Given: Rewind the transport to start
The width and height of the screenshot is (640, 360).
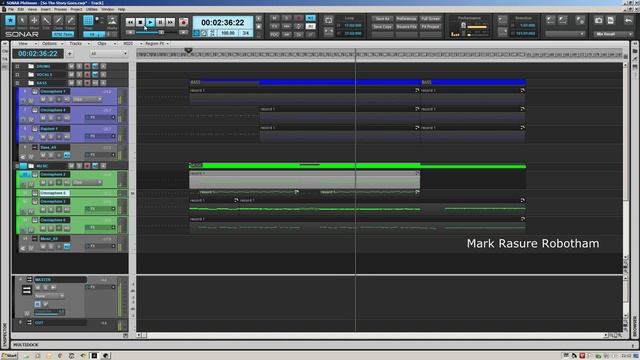Looking at the screenshot, I should click(x=130, y=22).
